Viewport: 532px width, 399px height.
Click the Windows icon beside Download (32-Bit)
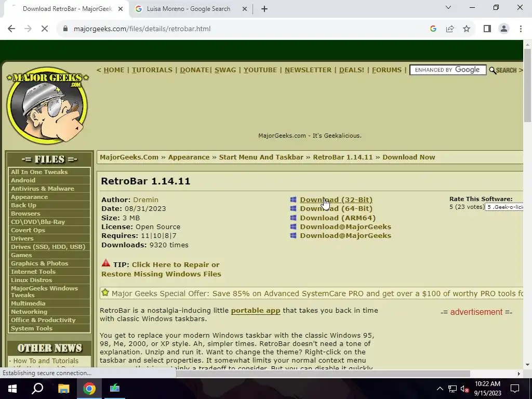point(293,199)
